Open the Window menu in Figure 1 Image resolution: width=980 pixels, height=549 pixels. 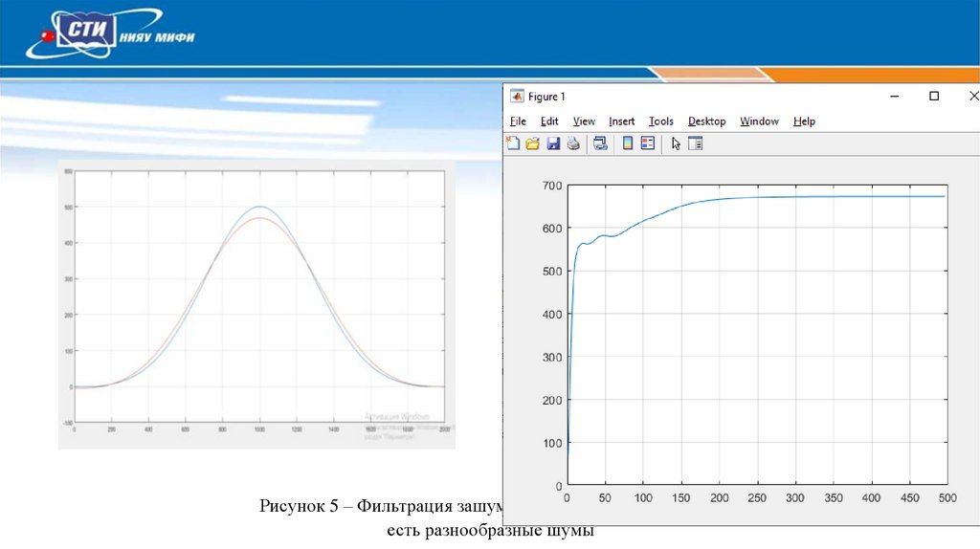tap(759, 121)
